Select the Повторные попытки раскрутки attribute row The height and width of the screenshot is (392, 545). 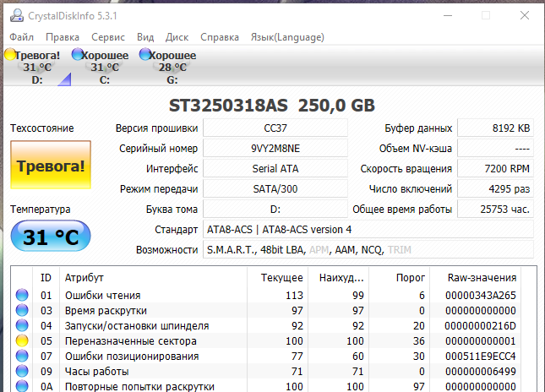point(266,386)
